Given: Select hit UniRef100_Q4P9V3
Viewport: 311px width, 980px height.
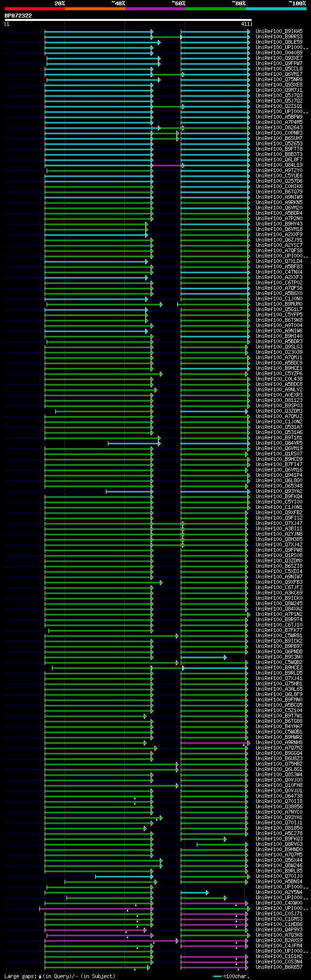Looking at the screenshot, I should coord(279,929).
